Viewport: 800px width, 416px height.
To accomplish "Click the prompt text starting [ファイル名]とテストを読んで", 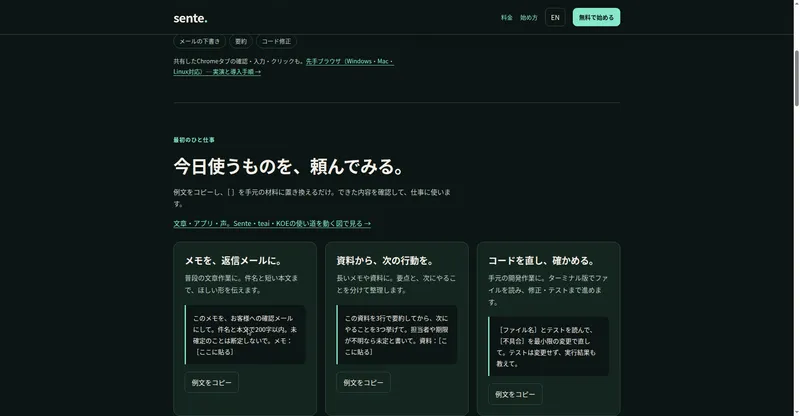I will click(x=548, y=347).
